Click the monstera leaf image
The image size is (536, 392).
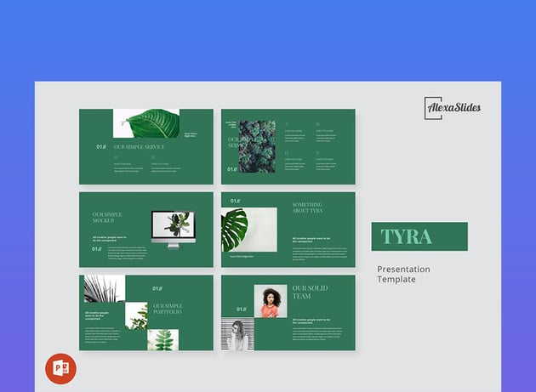click(240, 230)
